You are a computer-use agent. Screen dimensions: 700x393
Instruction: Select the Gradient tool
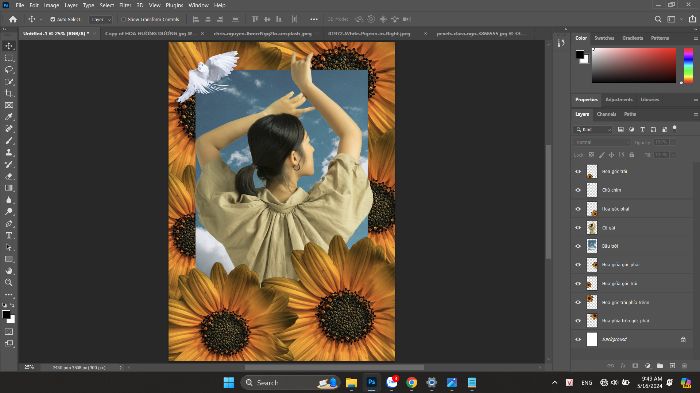pyautogui.click(x=9, y=188)
